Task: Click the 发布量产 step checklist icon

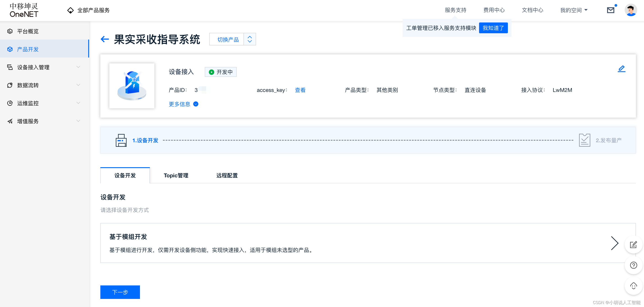Action: [585, 140]
